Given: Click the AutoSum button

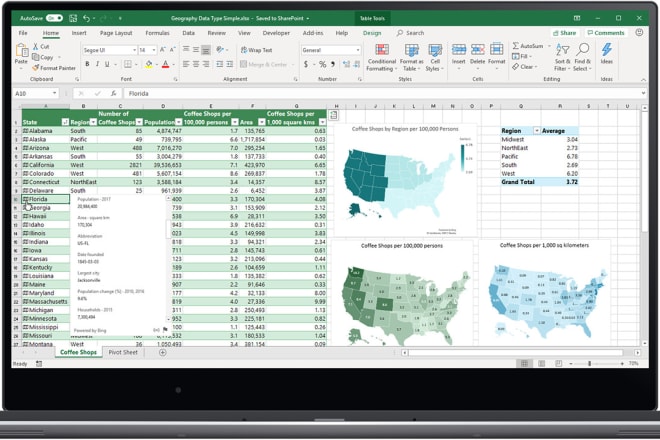Looking at the screenshot, I should [x=528, y=46].
